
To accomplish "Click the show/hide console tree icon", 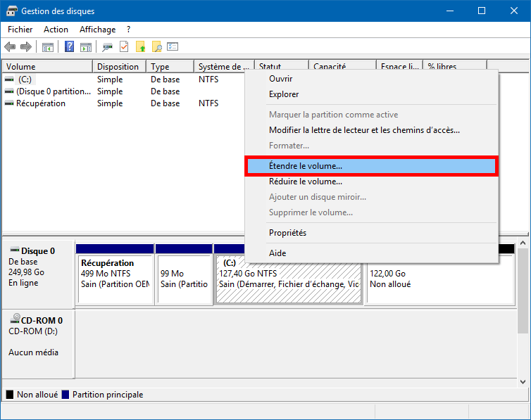I will 48,47.
